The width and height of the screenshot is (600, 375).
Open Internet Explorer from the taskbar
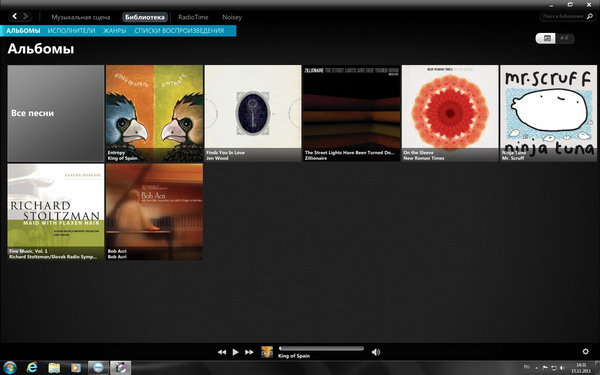tap(32, 368)
